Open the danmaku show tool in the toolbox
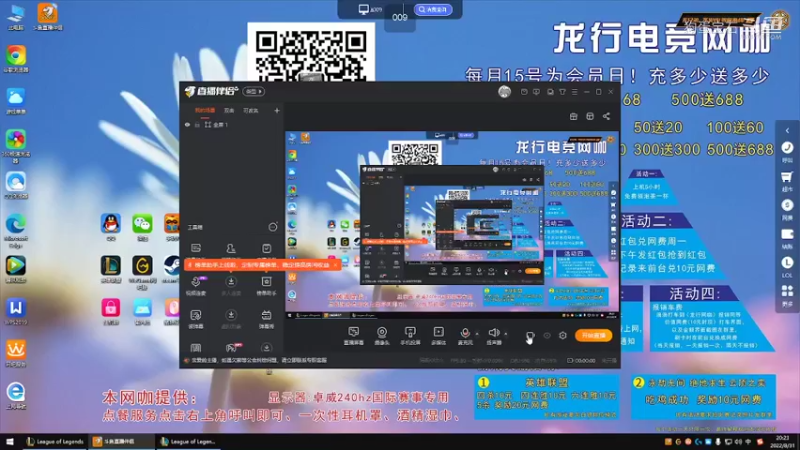Screen dimensions: 800x450 point(266,319)
